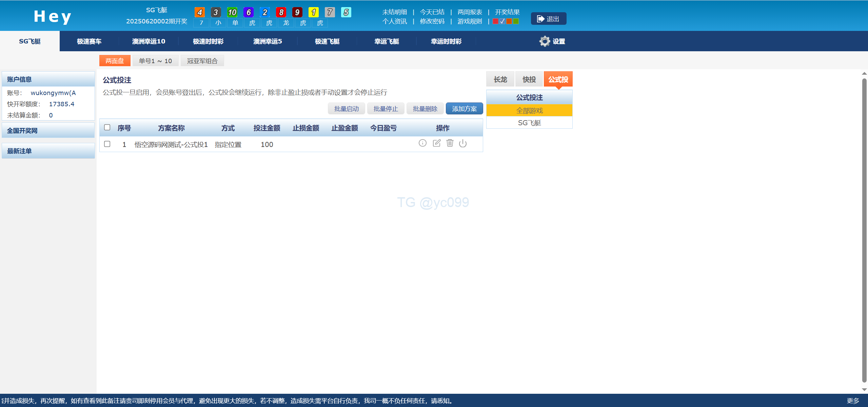Click the 退出 logout button

[x=548, y=19]
